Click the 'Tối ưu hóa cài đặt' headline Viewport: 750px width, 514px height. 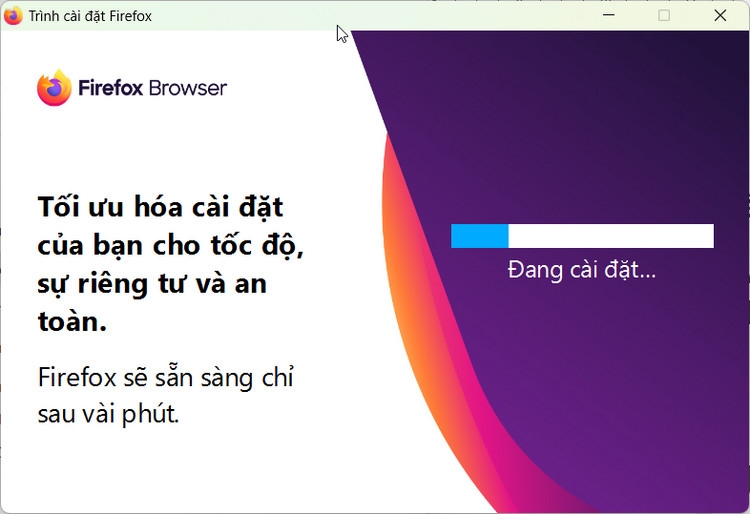(x=171, y=264)
